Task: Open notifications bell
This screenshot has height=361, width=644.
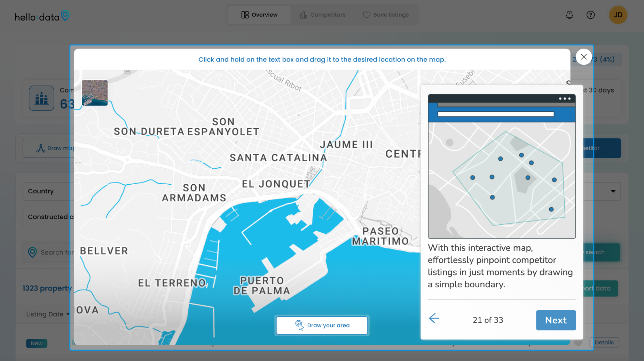Action: click(570, 15)
